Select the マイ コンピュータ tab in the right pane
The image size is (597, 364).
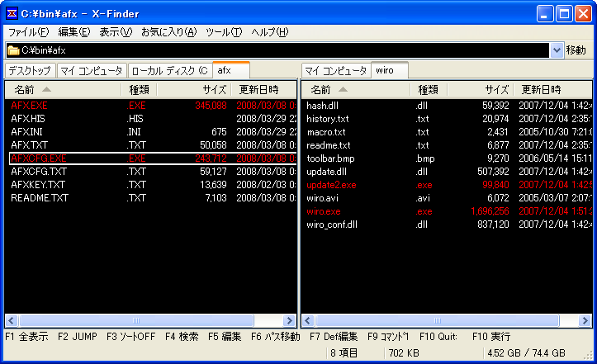[x=335, y=71]
